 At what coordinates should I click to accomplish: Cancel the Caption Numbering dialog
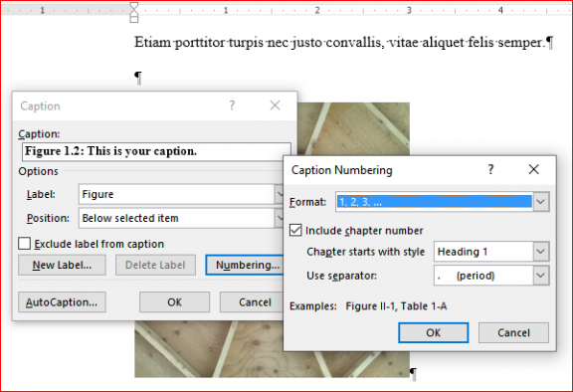click(x=513, y=333)
